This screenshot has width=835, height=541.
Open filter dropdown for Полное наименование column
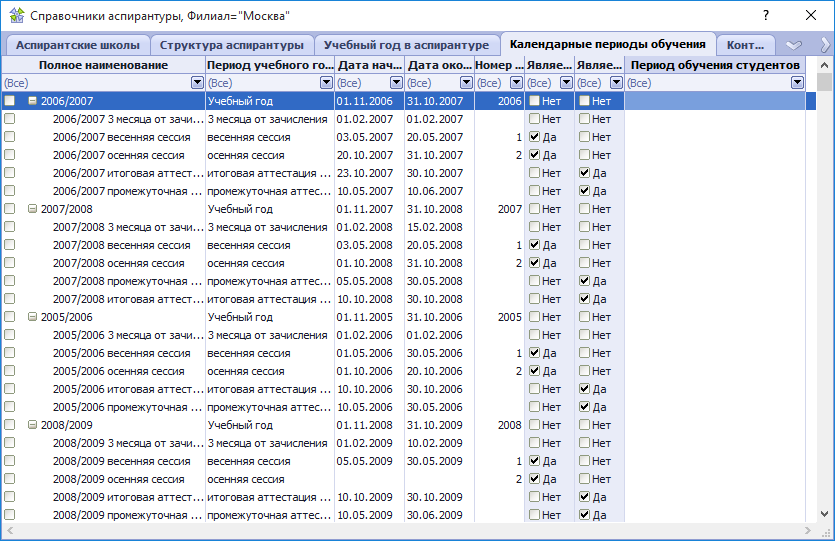[197, 83]
